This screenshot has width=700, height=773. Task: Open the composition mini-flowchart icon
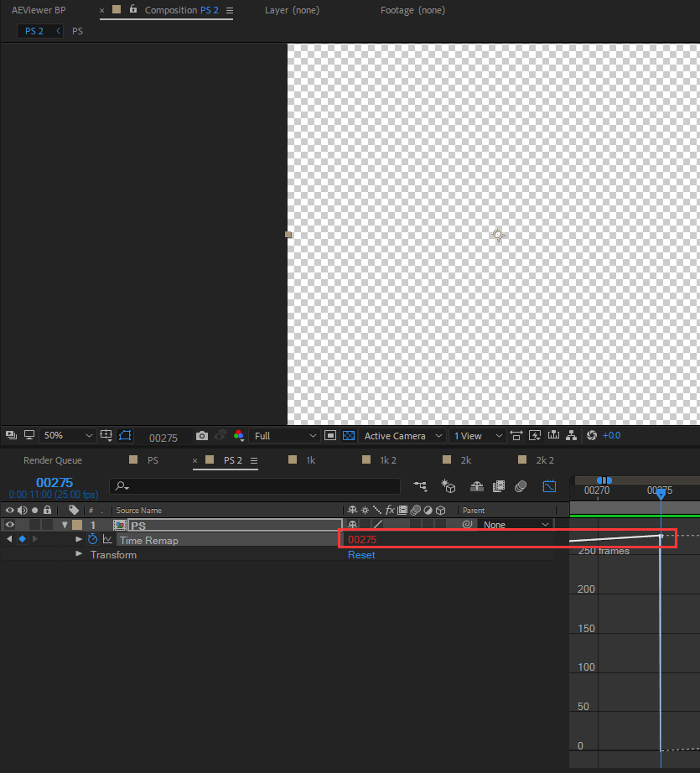pos(420,486)
